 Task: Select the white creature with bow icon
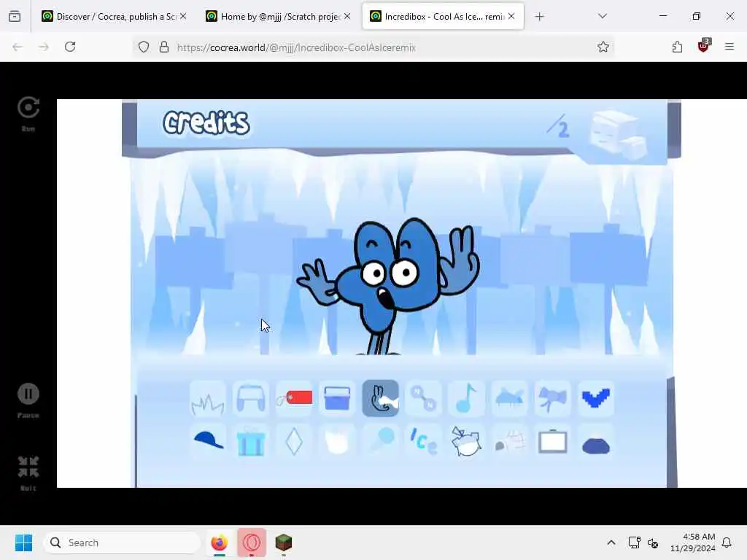click(466, 441)
